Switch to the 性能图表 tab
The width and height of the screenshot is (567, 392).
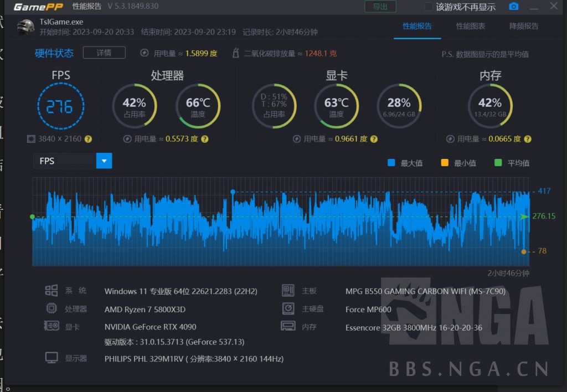tap(470, 26)
